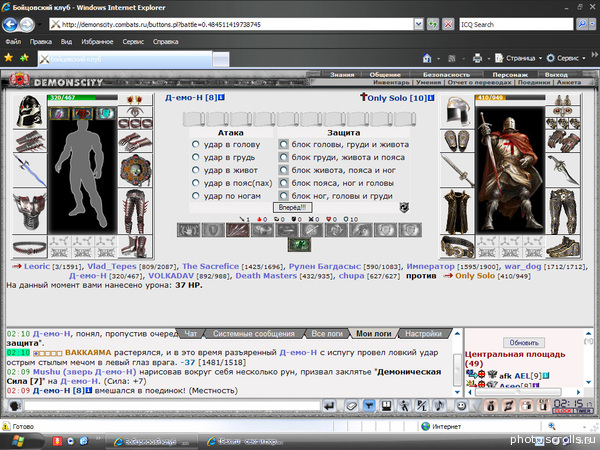Open the Общение top menu
Screen dimensions: 600x450
pos(385,75)
